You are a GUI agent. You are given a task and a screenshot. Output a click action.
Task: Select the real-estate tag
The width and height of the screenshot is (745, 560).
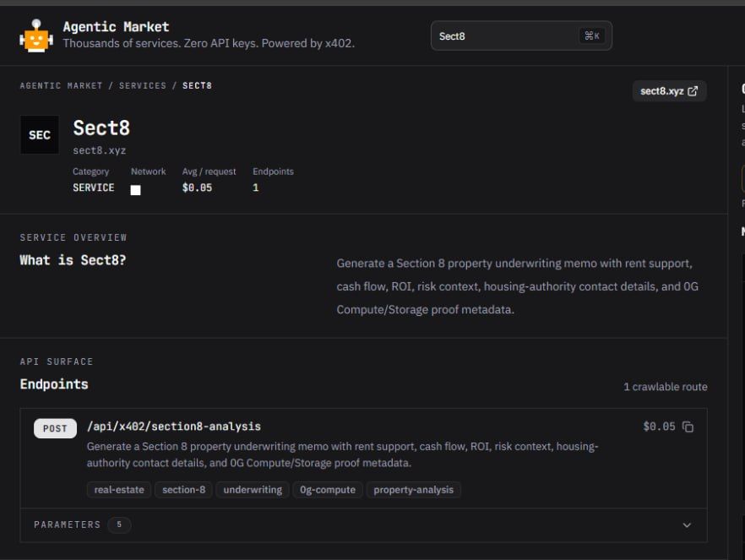119,490
